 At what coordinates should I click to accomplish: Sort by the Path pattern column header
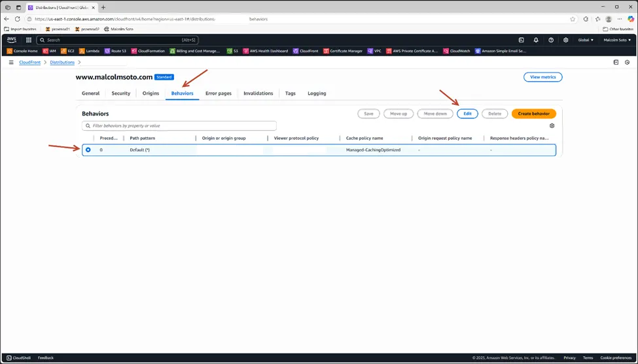[143, 138]
